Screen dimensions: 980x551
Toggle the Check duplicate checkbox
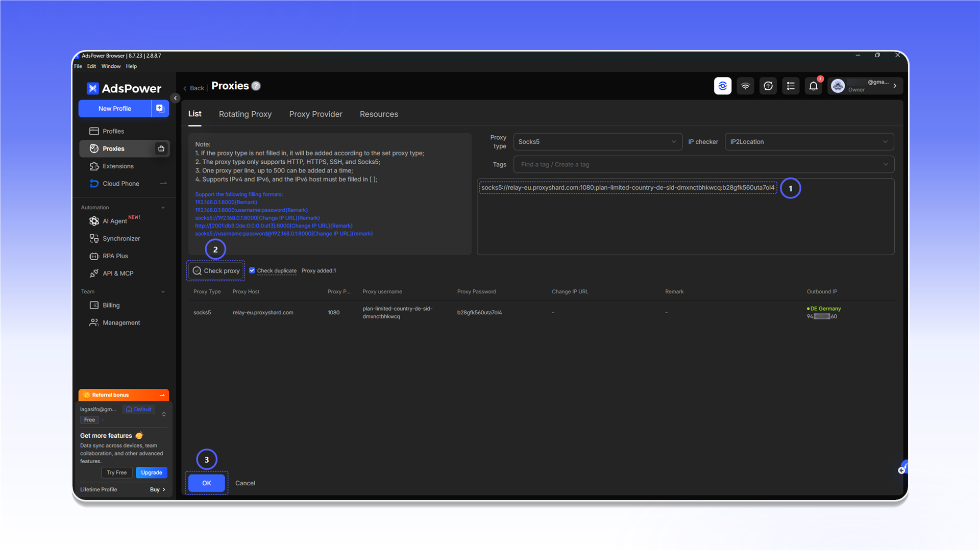pyautogui.click(x=252, y=270)
